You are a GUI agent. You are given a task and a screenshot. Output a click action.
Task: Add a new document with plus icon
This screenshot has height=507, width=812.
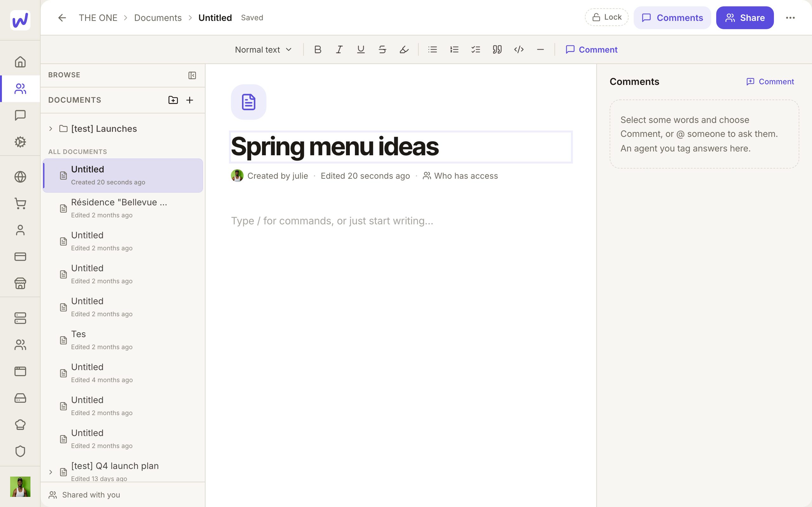point(190,100)
